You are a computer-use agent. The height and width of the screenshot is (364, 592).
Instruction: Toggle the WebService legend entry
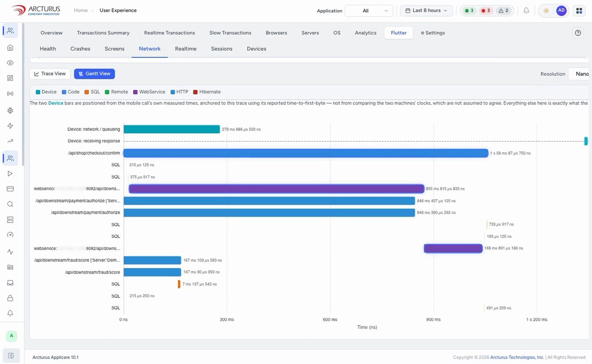click(149, 92)
